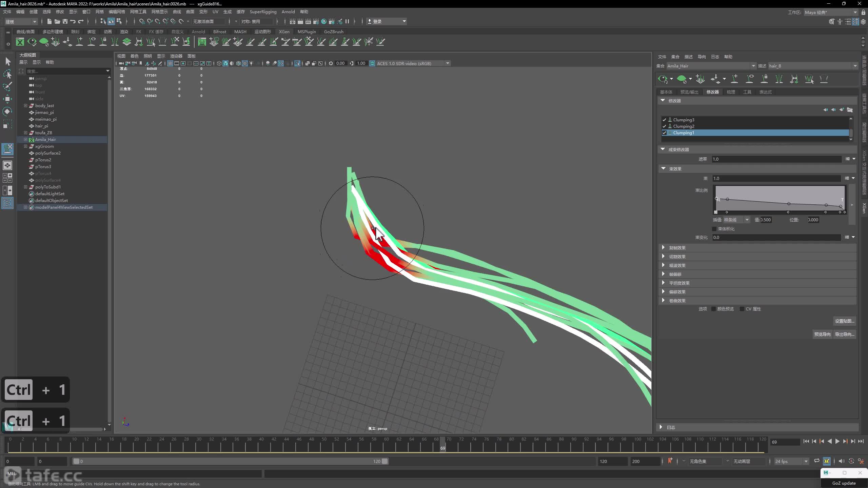Viewport: 868px width, 488px height.
Task: Click the lock guide icon in XGen panel
Action: pyautogui.click(x=764, y=79)
